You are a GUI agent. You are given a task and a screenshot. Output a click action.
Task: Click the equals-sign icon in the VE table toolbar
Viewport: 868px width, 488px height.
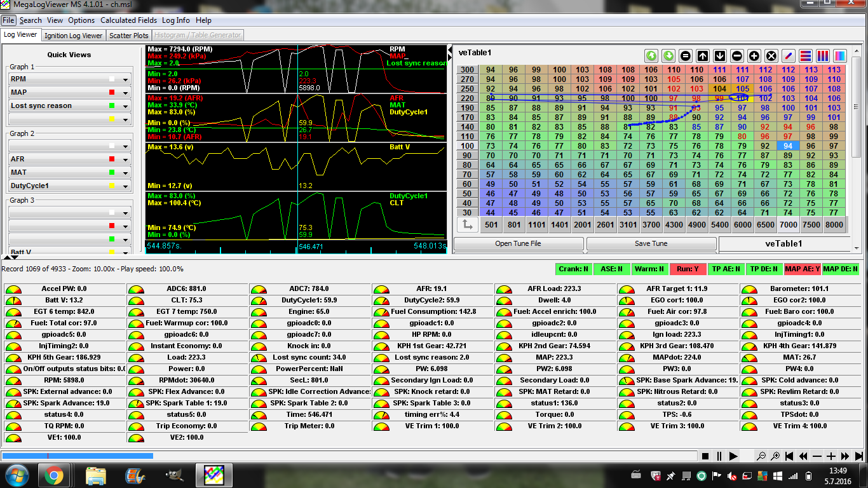686,55
